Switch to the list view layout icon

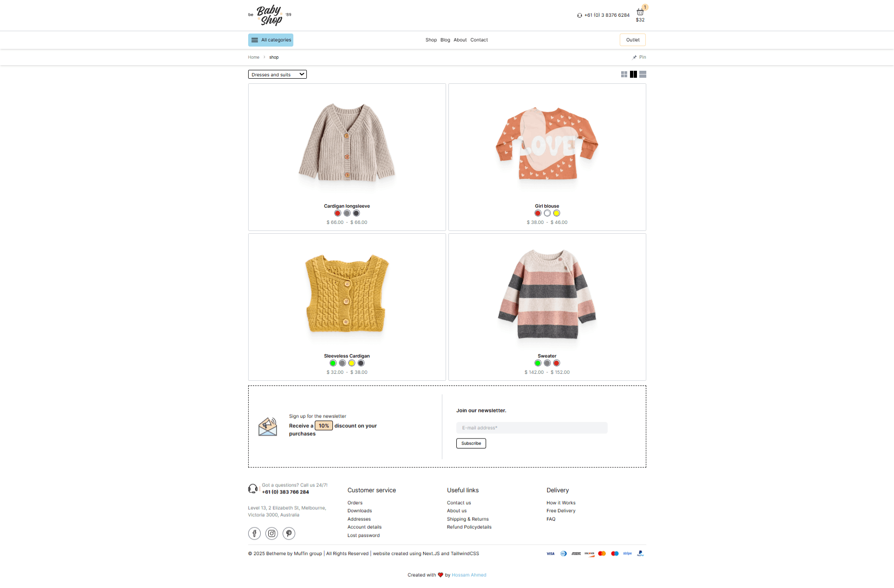point(643,74)
